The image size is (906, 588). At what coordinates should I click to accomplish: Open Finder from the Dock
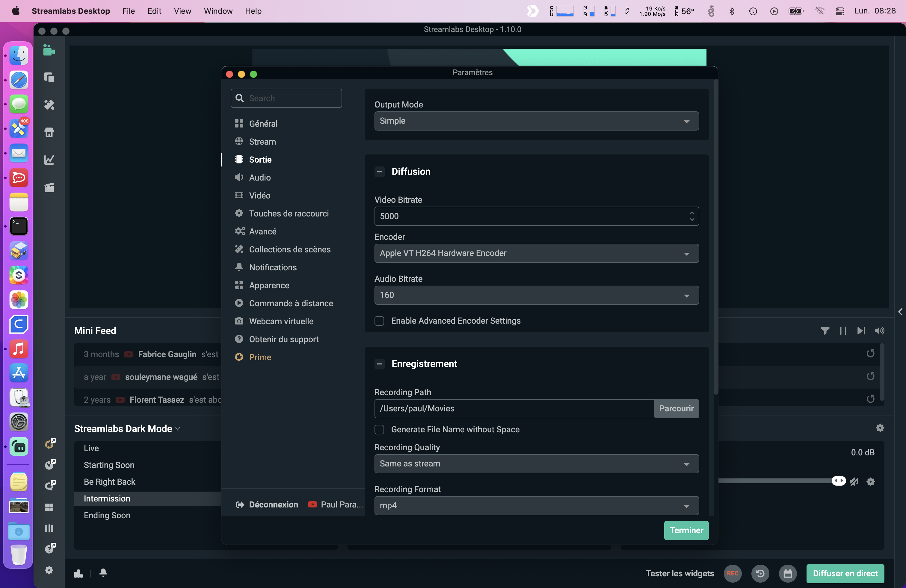coord(19,55)
